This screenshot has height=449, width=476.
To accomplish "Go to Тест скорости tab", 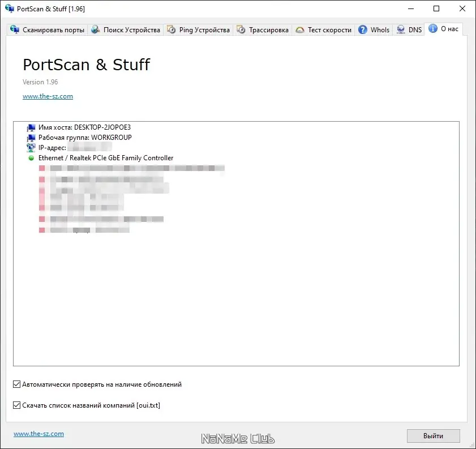I will click(x=323, y=30).
